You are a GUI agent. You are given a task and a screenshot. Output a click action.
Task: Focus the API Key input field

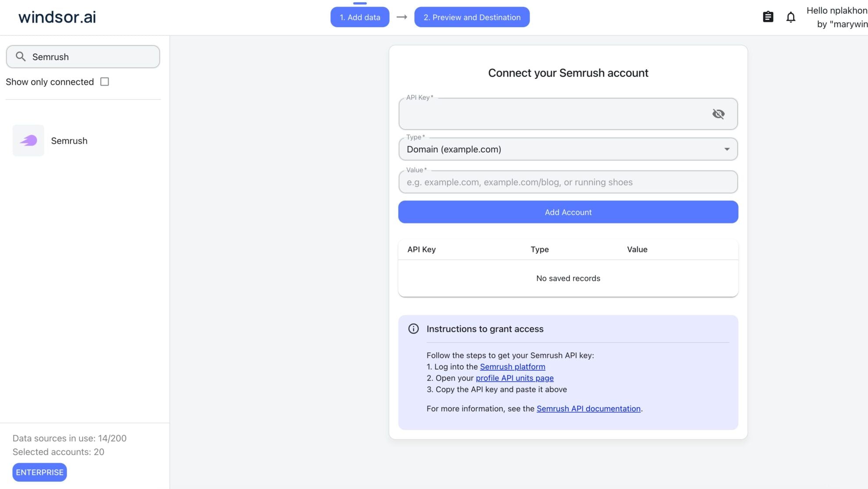568,114
